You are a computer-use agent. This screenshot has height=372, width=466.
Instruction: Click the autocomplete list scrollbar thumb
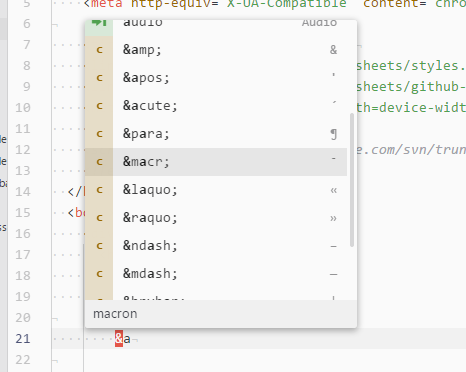point(352,180)
